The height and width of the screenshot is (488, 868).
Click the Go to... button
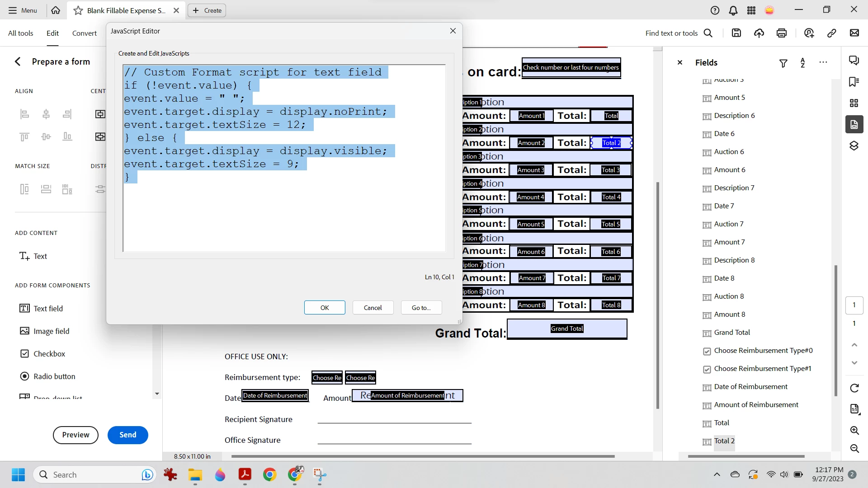click(421, 308)
